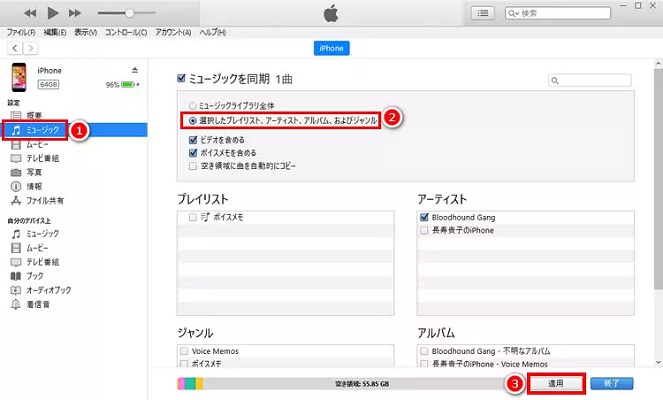Open the list view icon button
Screen dimensions: 663x400
pos(482,13)
